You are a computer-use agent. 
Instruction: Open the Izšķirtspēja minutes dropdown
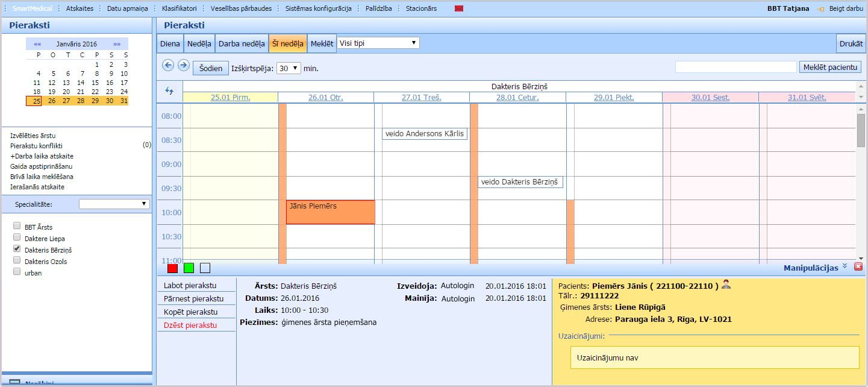click(x=288, y=68)
